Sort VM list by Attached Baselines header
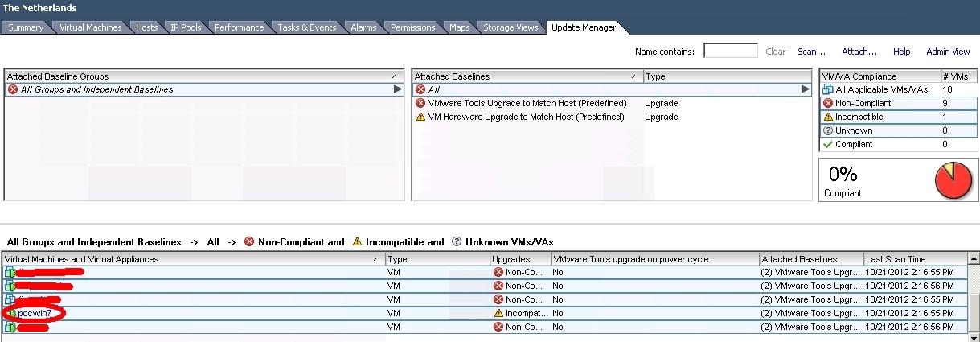 pos(811,259)
